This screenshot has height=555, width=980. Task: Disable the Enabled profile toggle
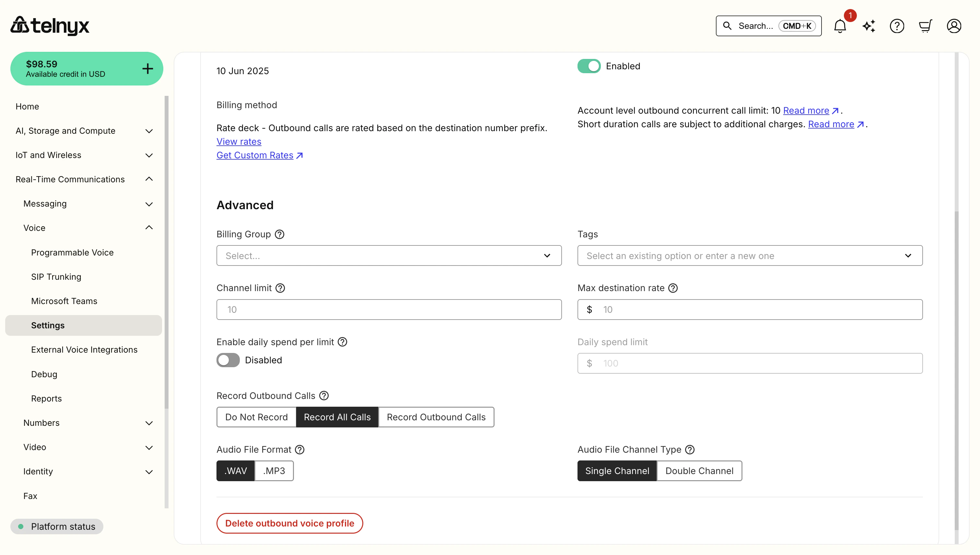[x=589, y=66]
